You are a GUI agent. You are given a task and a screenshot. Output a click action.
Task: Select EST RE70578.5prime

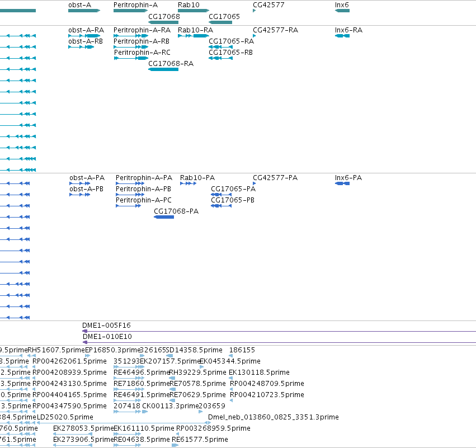pos(197,384)
